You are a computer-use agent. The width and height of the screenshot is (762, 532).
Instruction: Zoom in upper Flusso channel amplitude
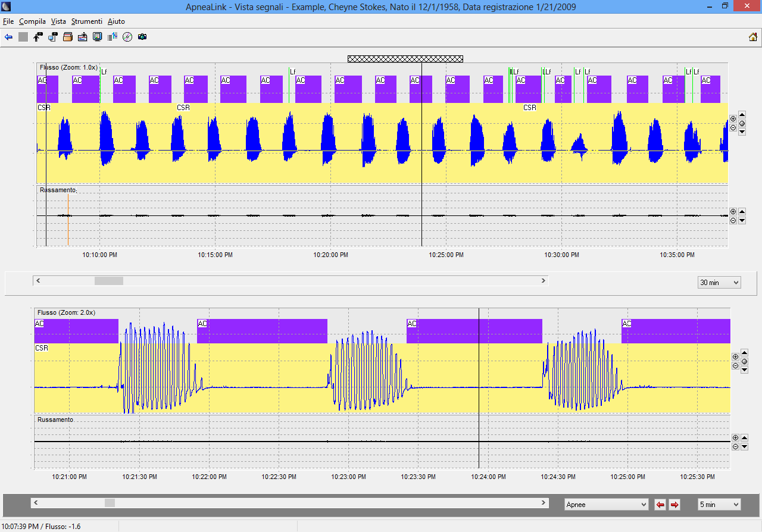733,118
